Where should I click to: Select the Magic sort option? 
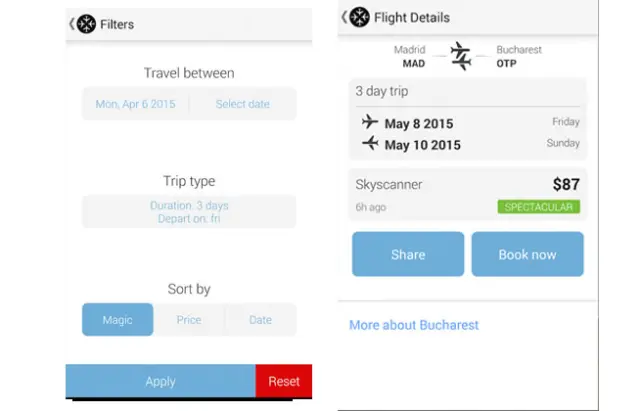click(x=118, y=320)
